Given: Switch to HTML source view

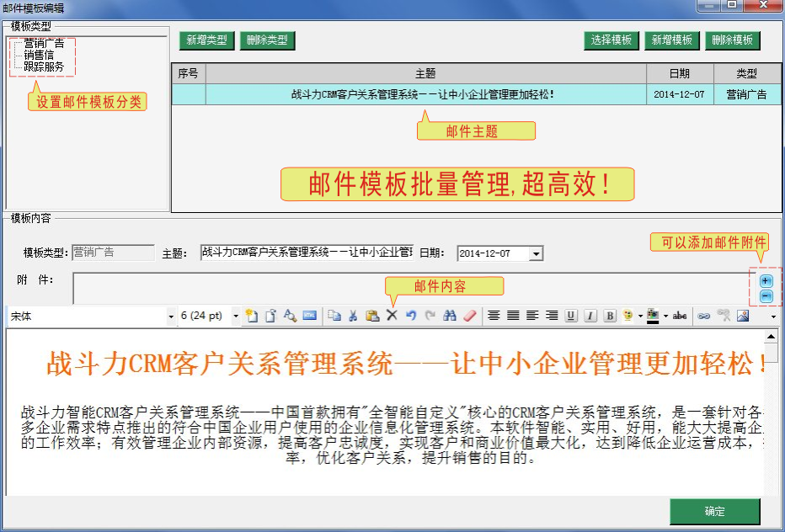Looking at the screenshot, I should pyautogui.click(x=310, y=316).
